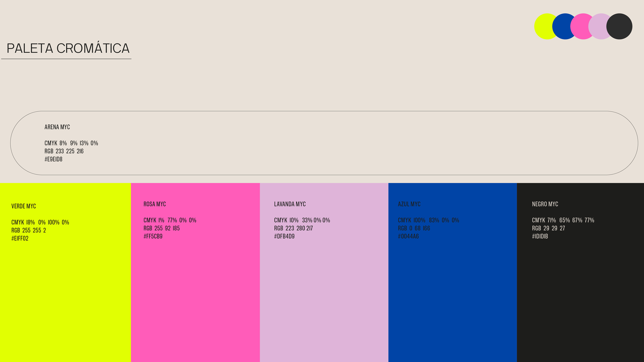644x362 pixels.
Task: Click the LAVANDA MYC label
Action: tap(290, 204)
